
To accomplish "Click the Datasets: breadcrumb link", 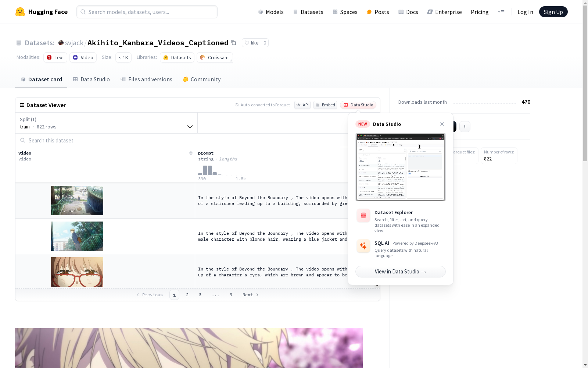I will point(40,43).
